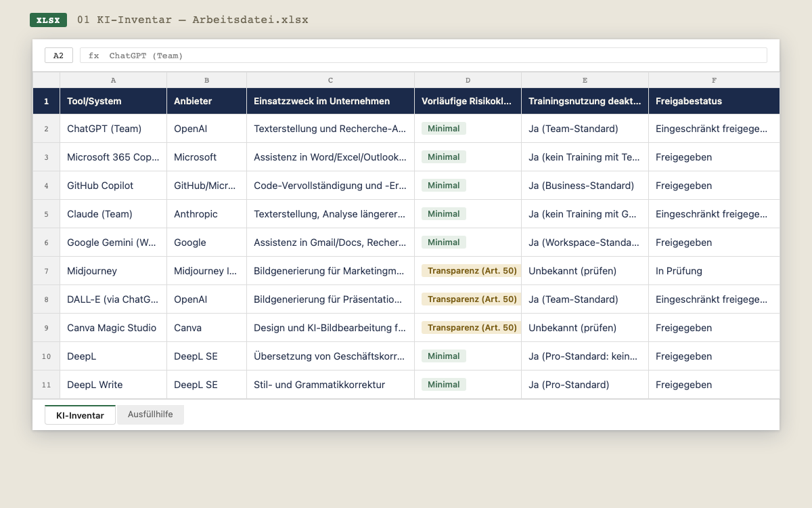Click the formula bar showing ChatGPT (Team)
812x508 pixels.
(424, 56)
